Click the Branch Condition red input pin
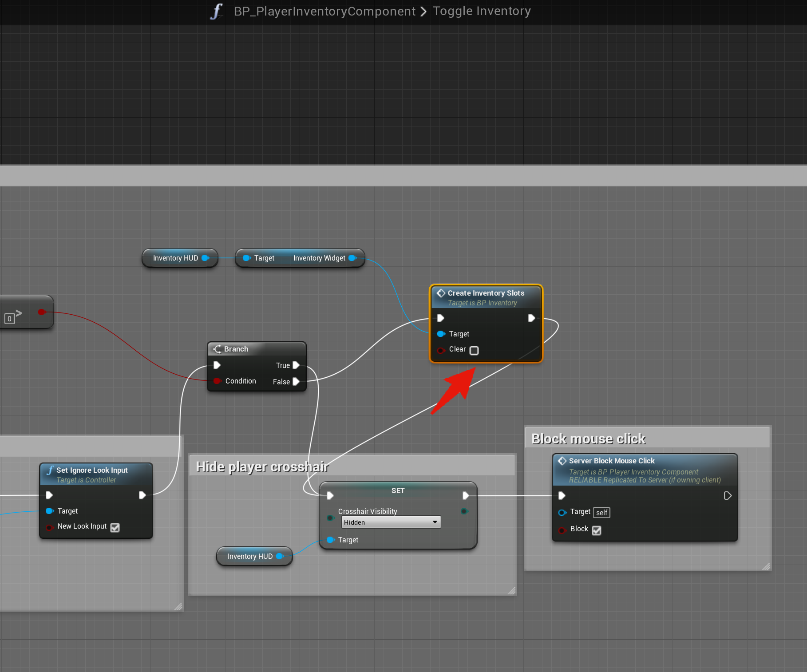The width and height of the screenshot is (807, 672). click(217, 381)
